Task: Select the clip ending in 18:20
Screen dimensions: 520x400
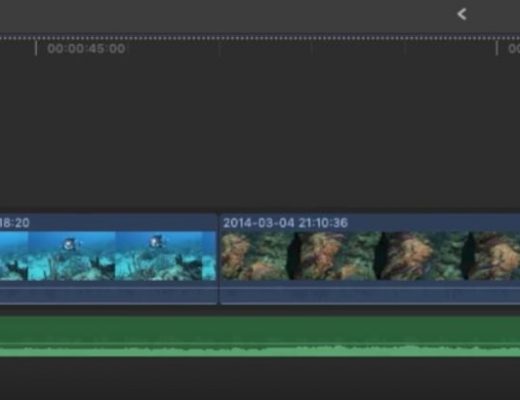Action: [x=108, y=259]
